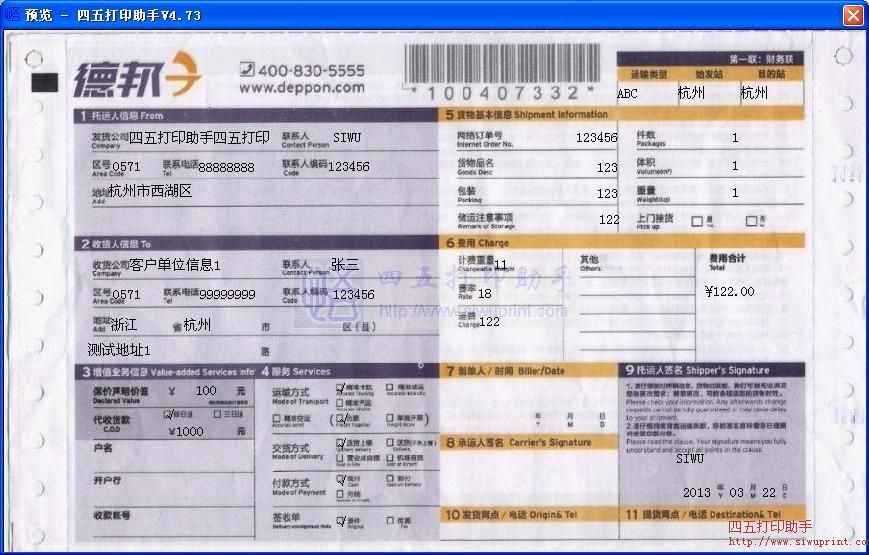Click Packages count value '1'

pos(735,138)
